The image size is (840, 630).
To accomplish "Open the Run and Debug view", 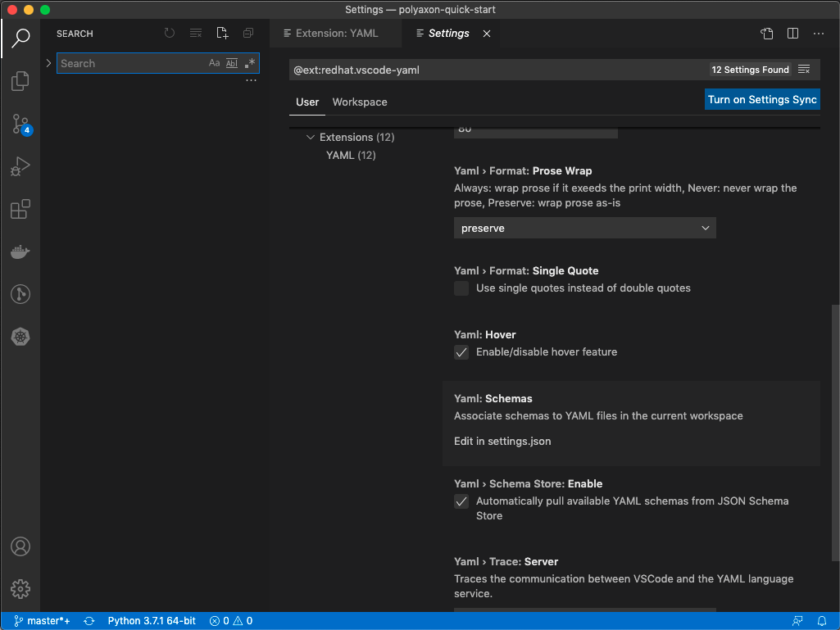I will 20,166.
